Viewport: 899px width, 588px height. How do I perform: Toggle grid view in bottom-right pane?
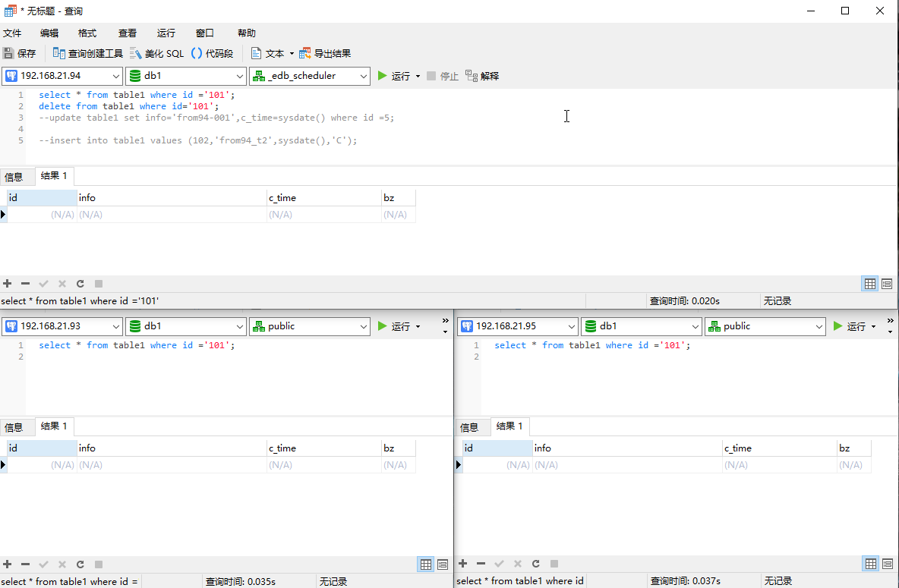pyautogui.click(x=870, y=564)
